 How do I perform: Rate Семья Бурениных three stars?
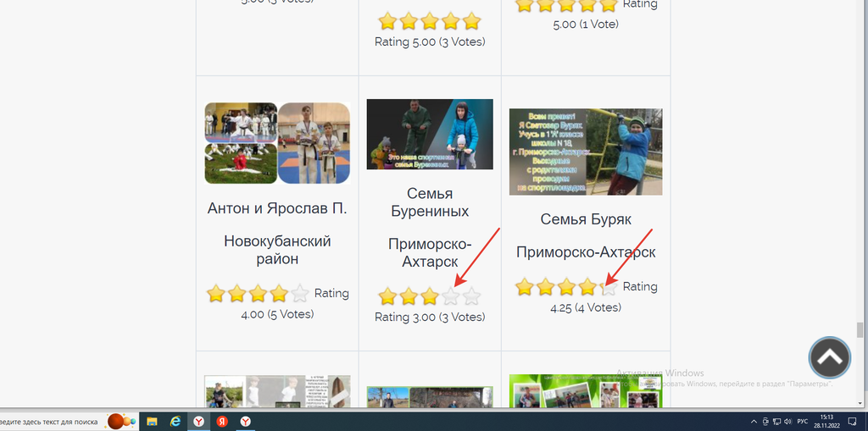tap(430, 296)
